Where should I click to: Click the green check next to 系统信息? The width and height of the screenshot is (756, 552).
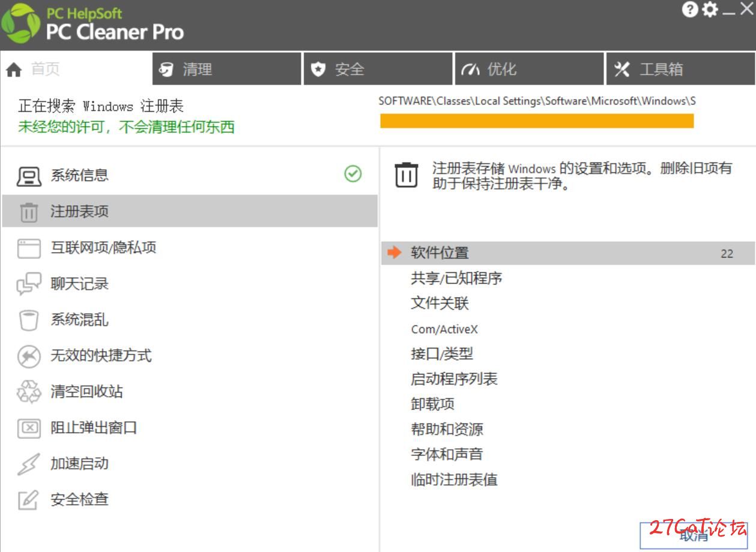[353, 174]
